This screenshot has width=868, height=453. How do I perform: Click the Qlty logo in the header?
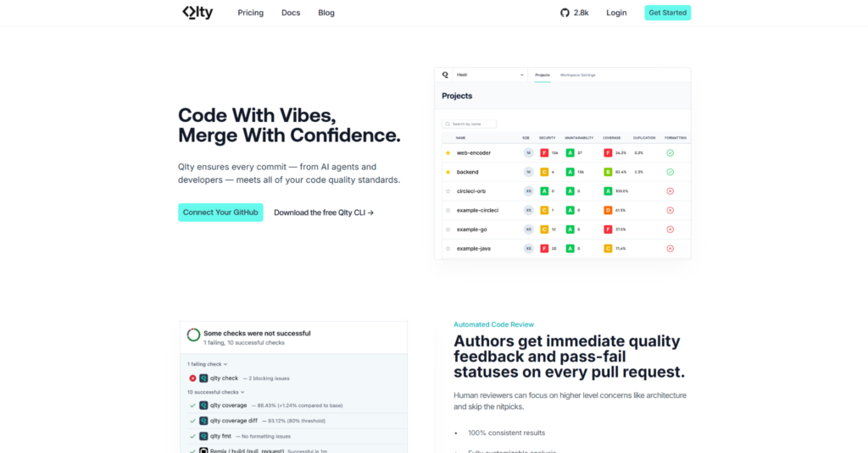(x=198, y=12)
